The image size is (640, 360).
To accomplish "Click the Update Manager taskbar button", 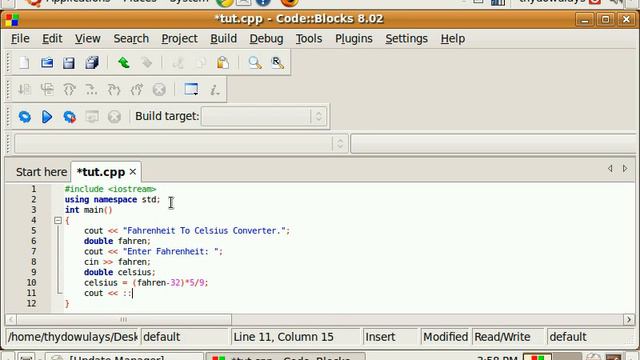I will 124,357.
